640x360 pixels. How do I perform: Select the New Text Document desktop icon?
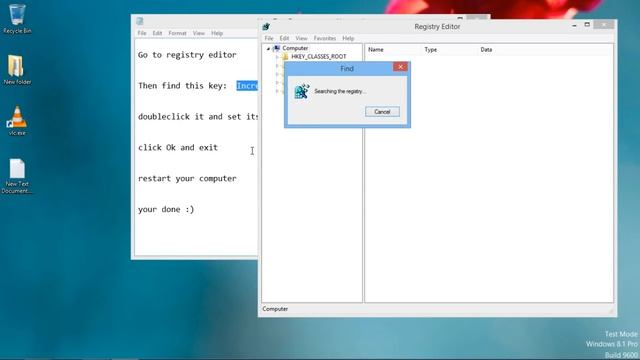[17, 176]
